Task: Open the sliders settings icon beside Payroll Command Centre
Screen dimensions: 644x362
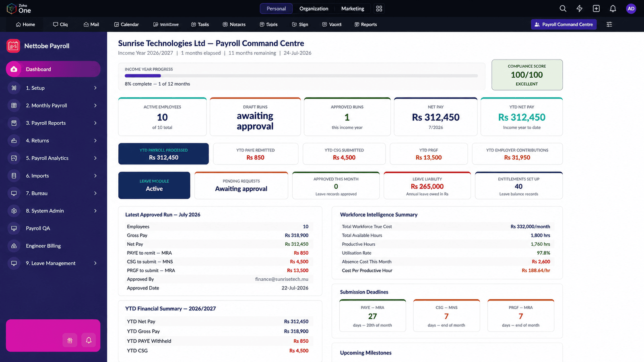Action: coord(609,25)
